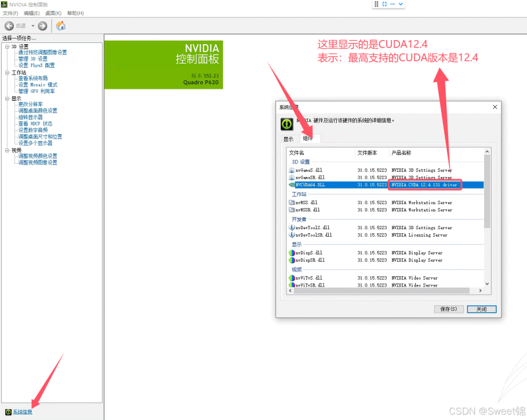Click the 保存(S) button
Screen dimensions: 527x420
(x=449, y=309)
